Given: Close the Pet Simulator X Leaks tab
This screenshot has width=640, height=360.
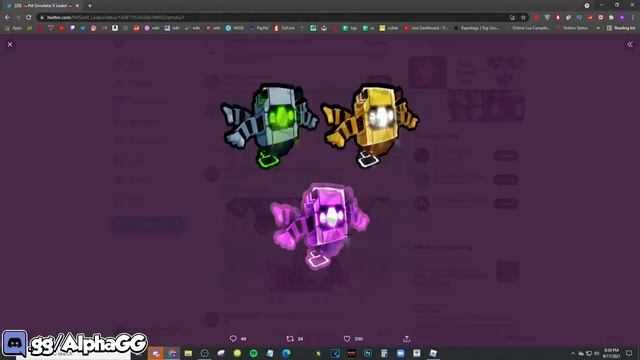Looking at the screenshot, I should click(x=77, y=6).
